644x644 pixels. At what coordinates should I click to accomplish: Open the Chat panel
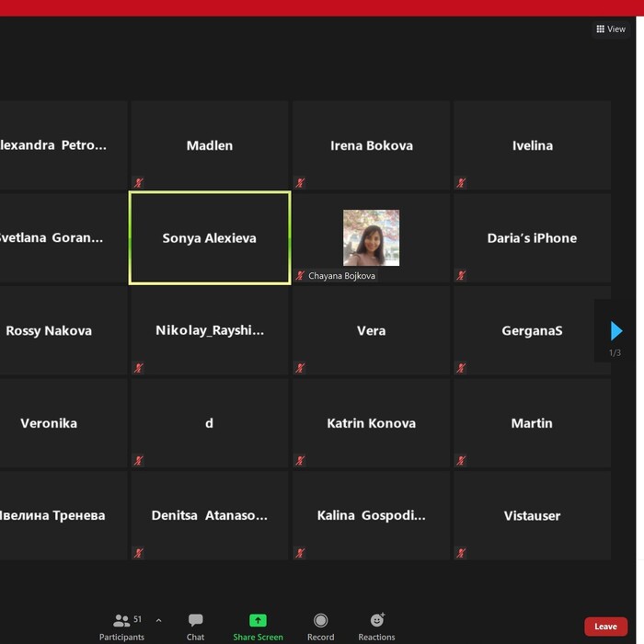click(x=195, y=626)
